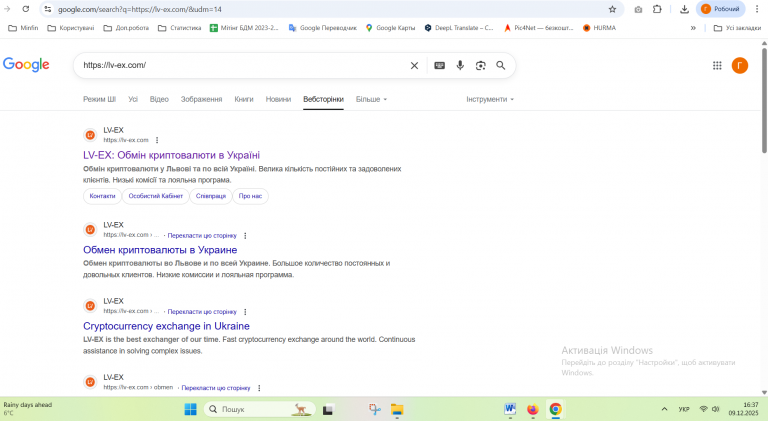Image resolution: width=768 pixels, height=421 pixels.
Task: Expand the Більше search filter dropdown
Action: point(371,99)
